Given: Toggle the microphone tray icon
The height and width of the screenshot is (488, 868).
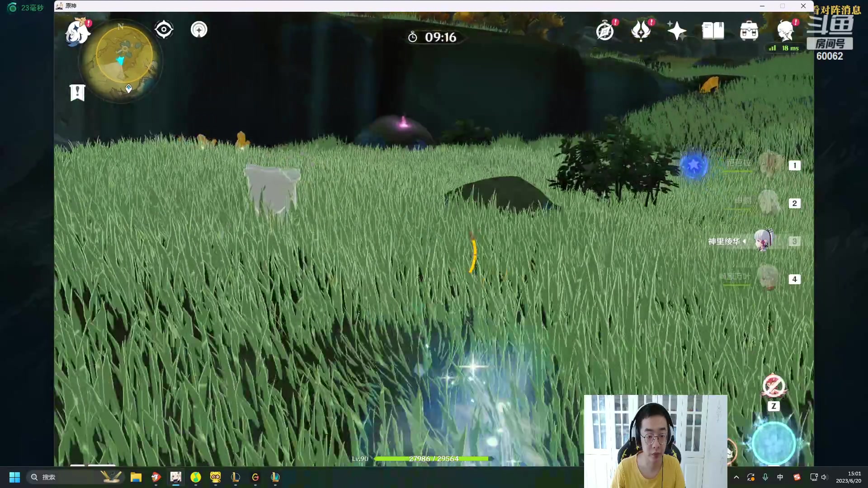Looking at the screenshot, I should [765, 477].
